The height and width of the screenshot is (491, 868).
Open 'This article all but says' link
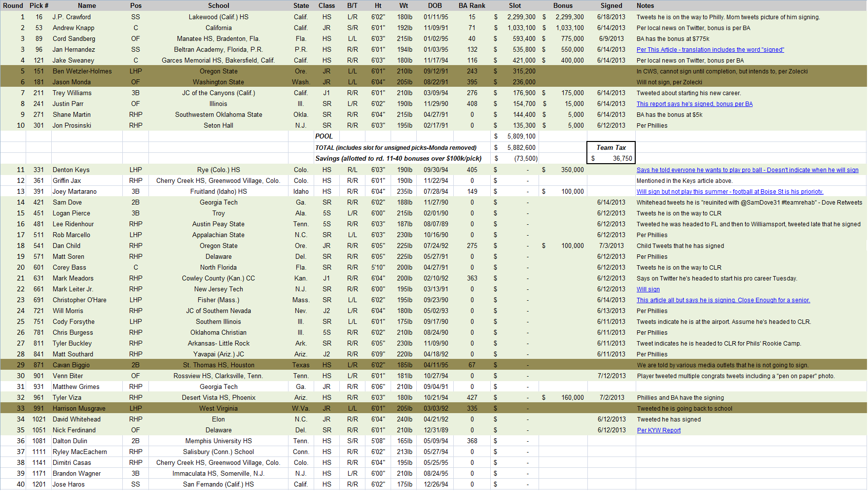(723, 300)
